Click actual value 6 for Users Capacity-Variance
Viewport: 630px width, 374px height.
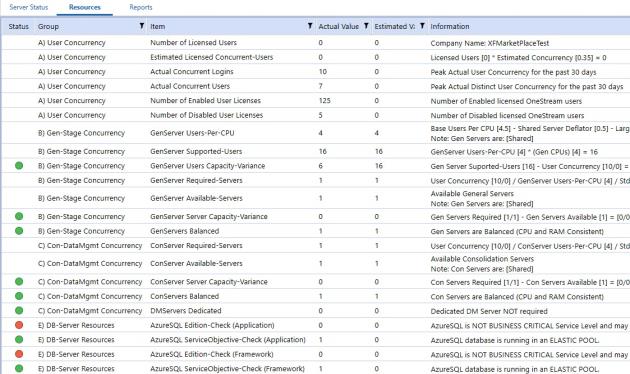[x=320, y=166]
